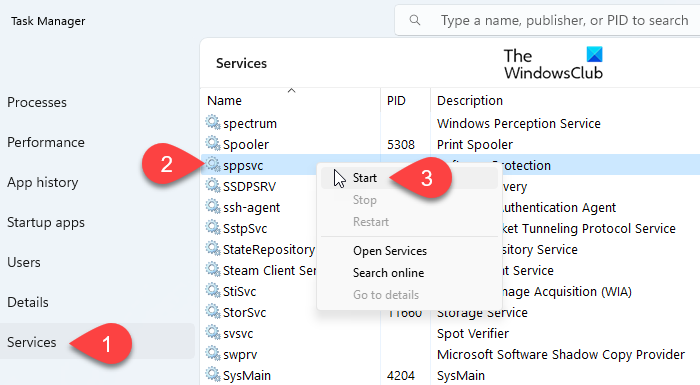700x385 pixels.
Task: Choose Start from the context menu
Action: 409,178
